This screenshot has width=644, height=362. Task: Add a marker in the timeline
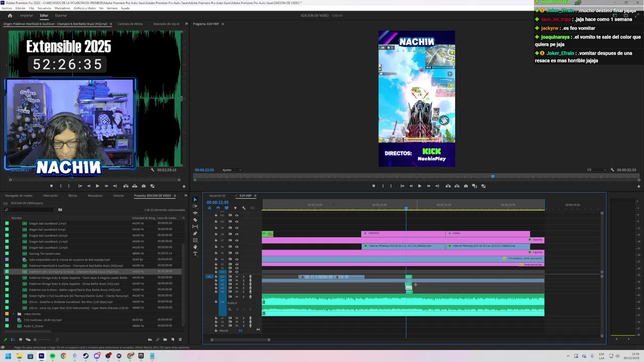[235, 208]
